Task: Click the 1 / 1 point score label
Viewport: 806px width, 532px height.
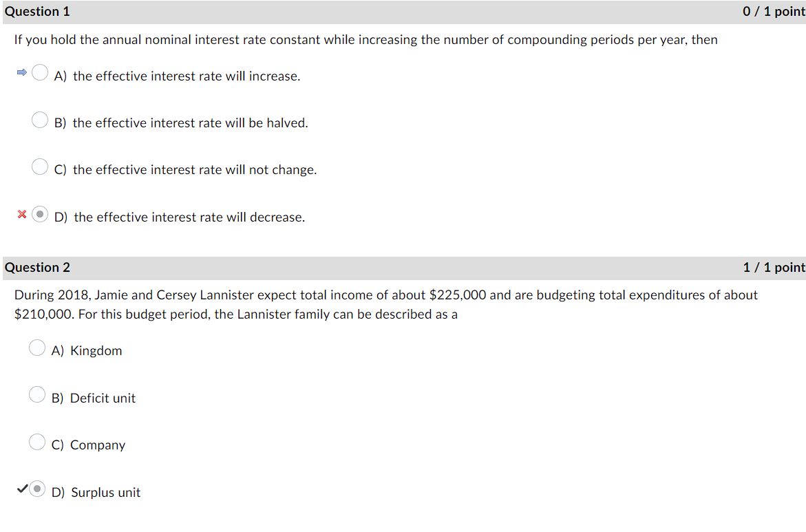Action: point(772,267)
